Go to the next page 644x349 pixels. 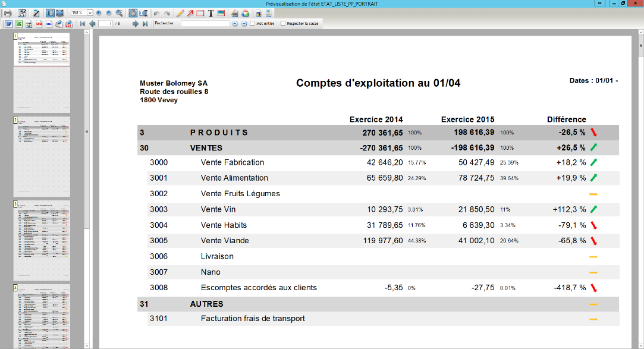(135, 24)
